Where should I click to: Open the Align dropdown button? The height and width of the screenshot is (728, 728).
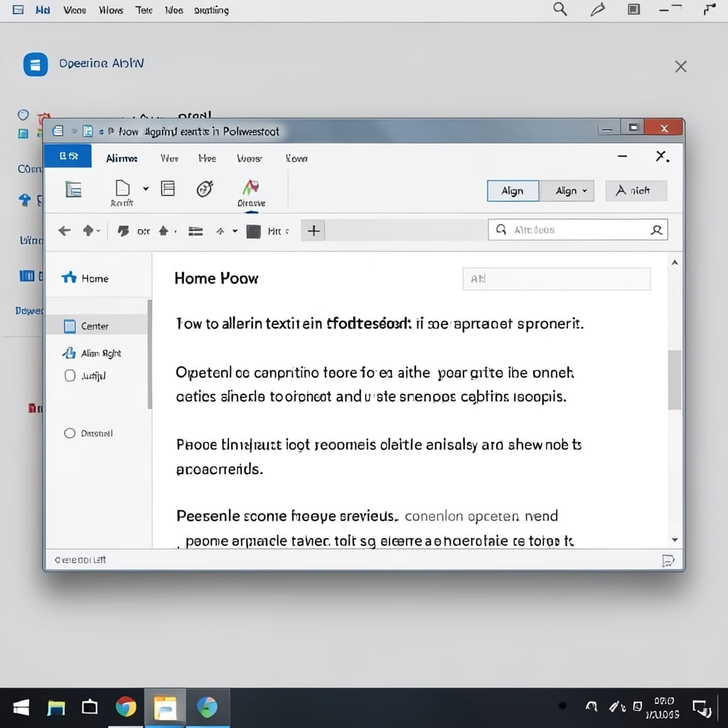[567, 191]
